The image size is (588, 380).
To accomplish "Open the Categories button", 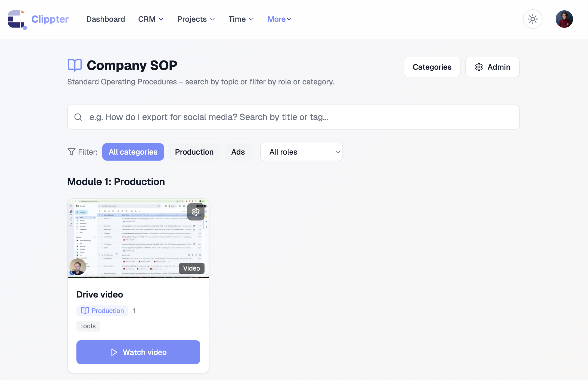I will click(432, 67).
